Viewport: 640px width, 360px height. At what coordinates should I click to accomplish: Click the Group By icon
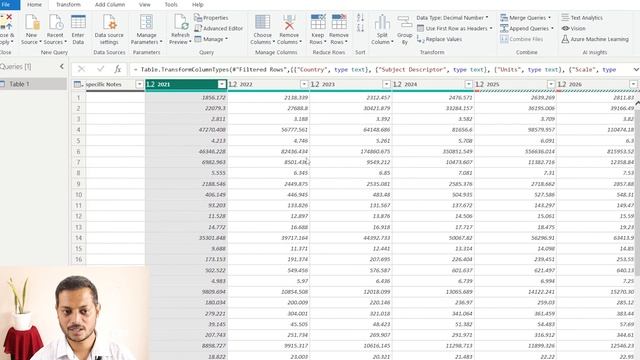404,23
